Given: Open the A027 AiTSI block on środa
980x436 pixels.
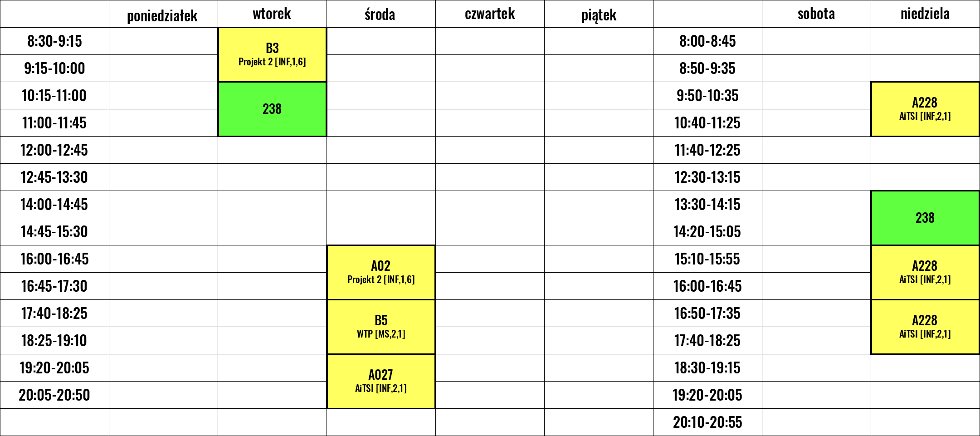Looking at the screenshot, I should click(x=381, y=381).
